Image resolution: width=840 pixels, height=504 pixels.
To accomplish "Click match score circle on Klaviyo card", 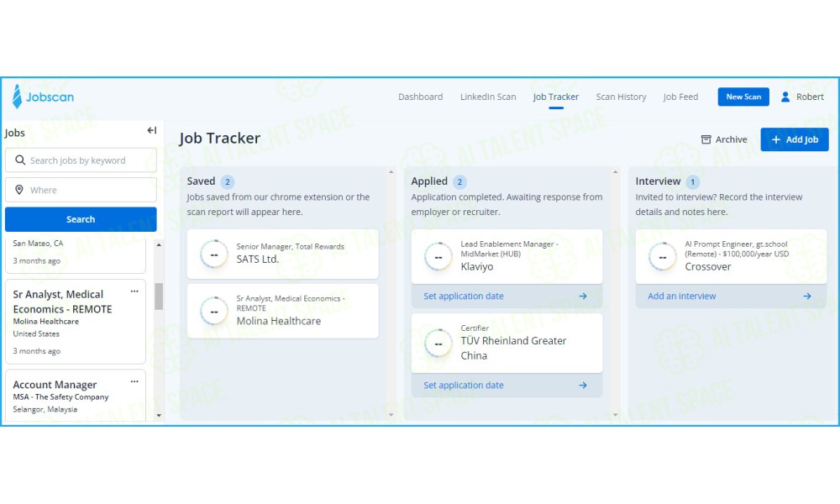I will pyautogui.click(x=438, y=256).
